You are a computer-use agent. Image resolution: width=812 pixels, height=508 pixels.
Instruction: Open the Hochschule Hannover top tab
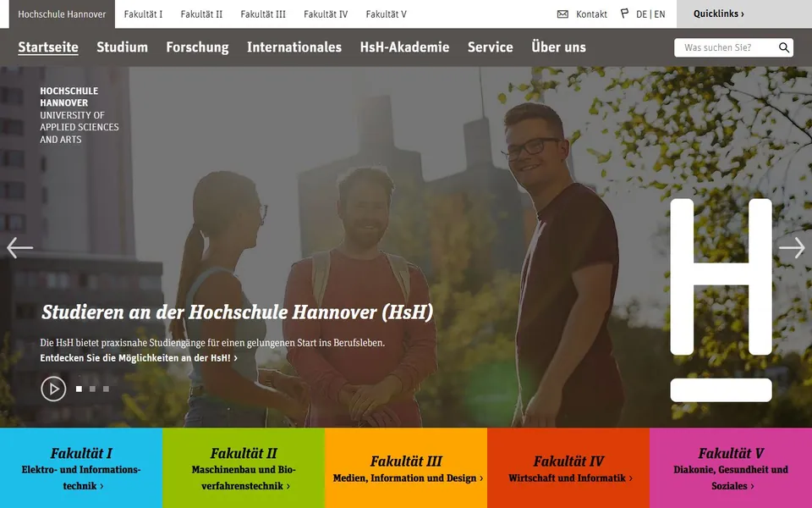[x=62, y=14]
